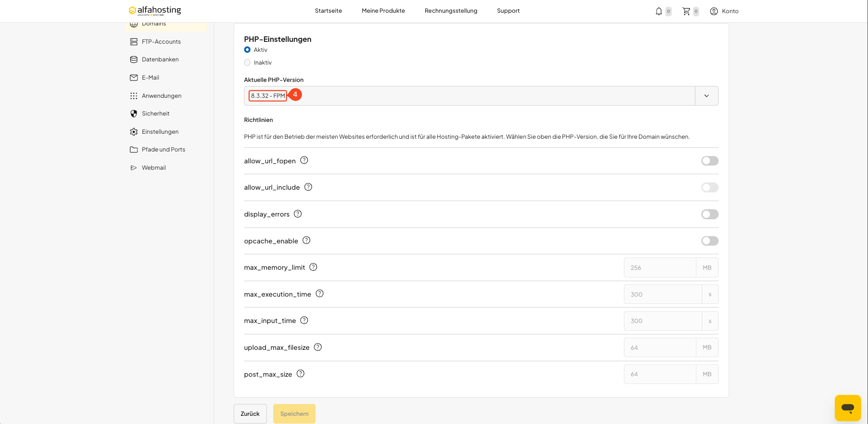Click the FTP-Accounts server icon
Screen dimensions: 868x424
pos(133,41)
